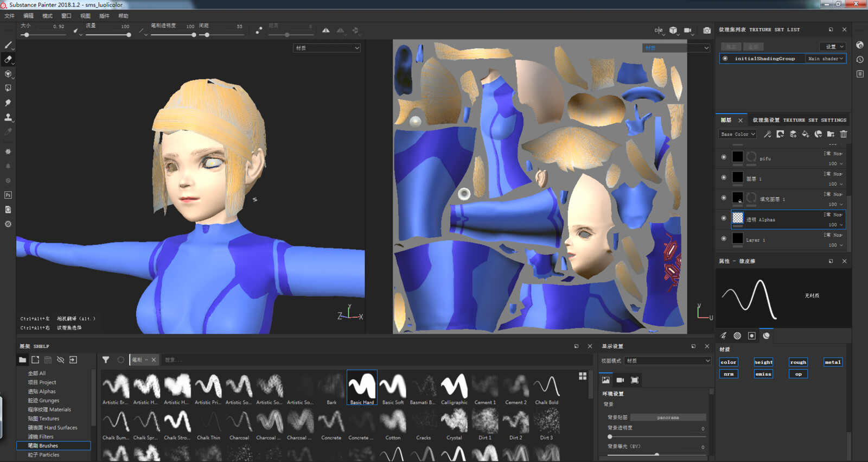
Task: Hide the 图层 1 layer
Action: pos(724,178)
